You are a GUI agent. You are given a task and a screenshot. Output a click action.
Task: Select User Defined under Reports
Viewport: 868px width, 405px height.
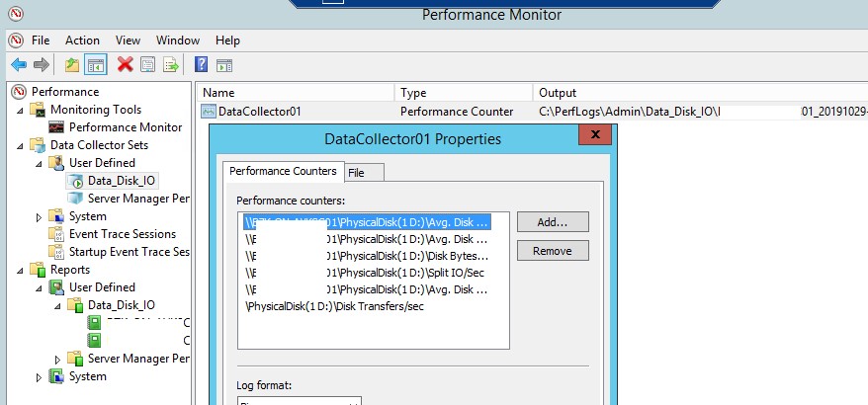pos(102,287)
